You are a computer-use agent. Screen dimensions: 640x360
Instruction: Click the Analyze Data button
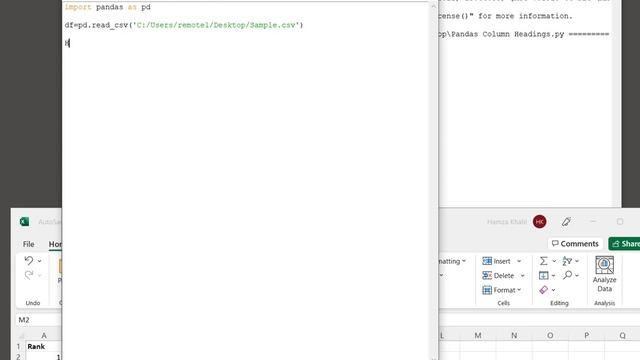[604, 274]
